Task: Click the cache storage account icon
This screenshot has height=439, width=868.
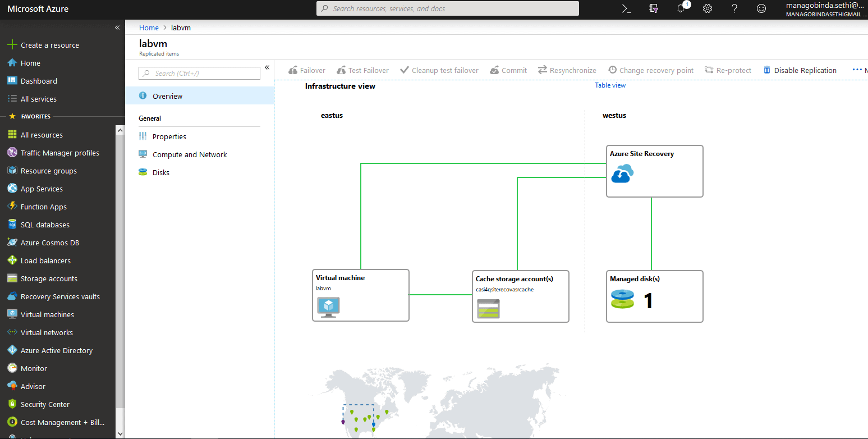Action: [488, 309]
